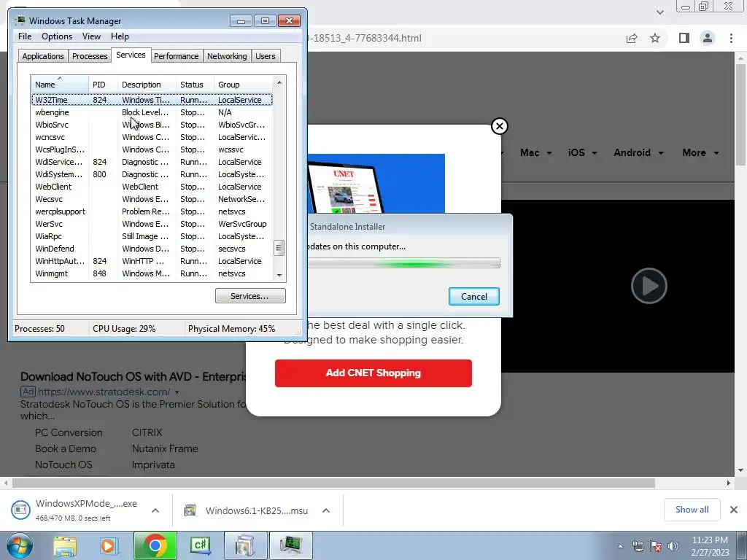Open ad options arrow beside stratodesk URL
This screenshot has height=560, width=747.
coord(177,392)
